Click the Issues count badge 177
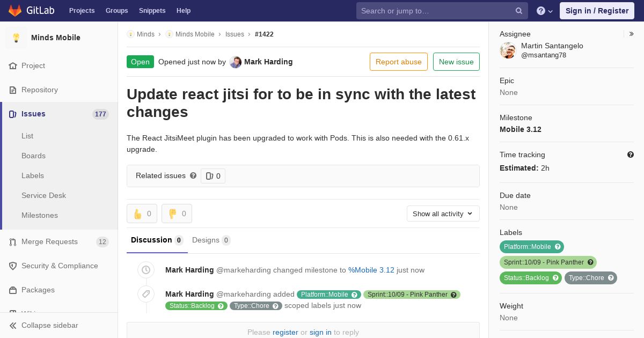This screenshot has height=338, width=644. click(x=100, y=114)
